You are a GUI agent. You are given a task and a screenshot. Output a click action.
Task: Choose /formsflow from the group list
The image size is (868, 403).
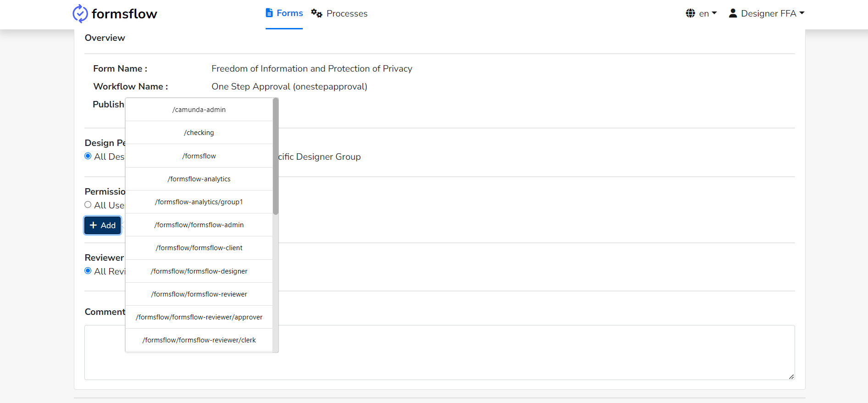(199, 156)
